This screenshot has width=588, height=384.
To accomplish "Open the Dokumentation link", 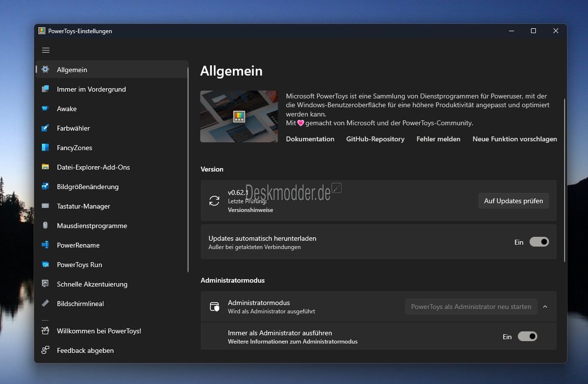I will point(310,139).
